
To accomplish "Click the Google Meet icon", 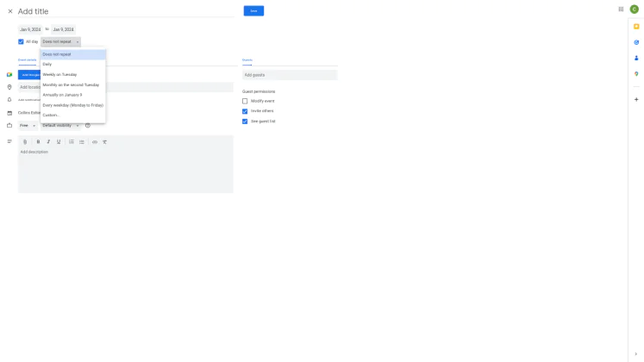I will [x=9, y=75].
